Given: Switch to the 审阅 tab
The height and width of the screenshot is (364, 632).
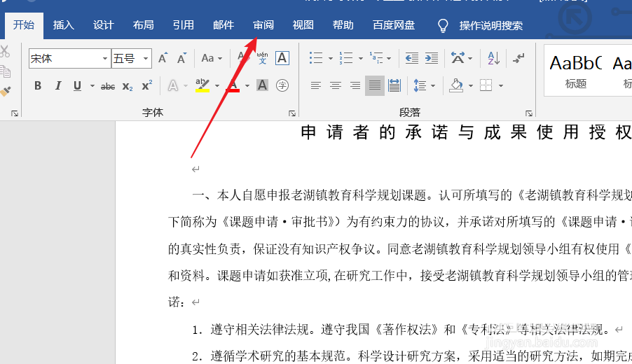Looking at the screenshot, I should [263, 25].
